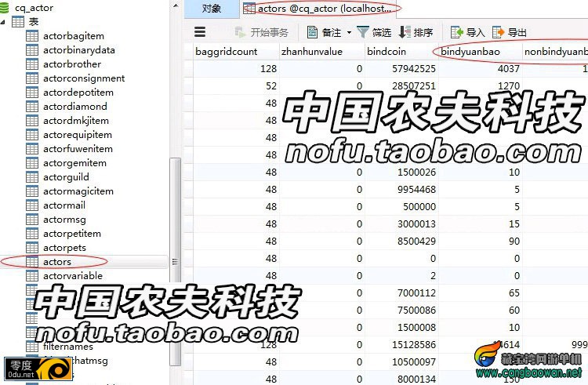The image size is (588, 385).
Task: Click the actordiamond table icon
Action: point(32,107)
